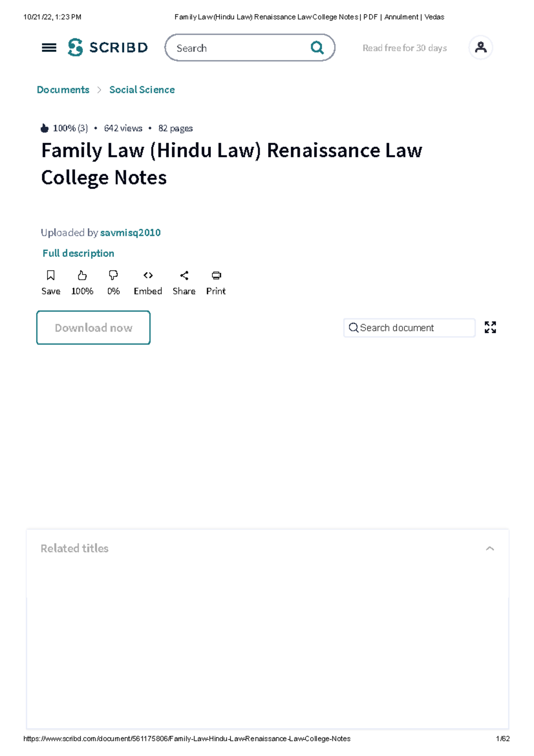Click the Share icon
The width and height of the screenshot is (534, 756).
(184, 276)
